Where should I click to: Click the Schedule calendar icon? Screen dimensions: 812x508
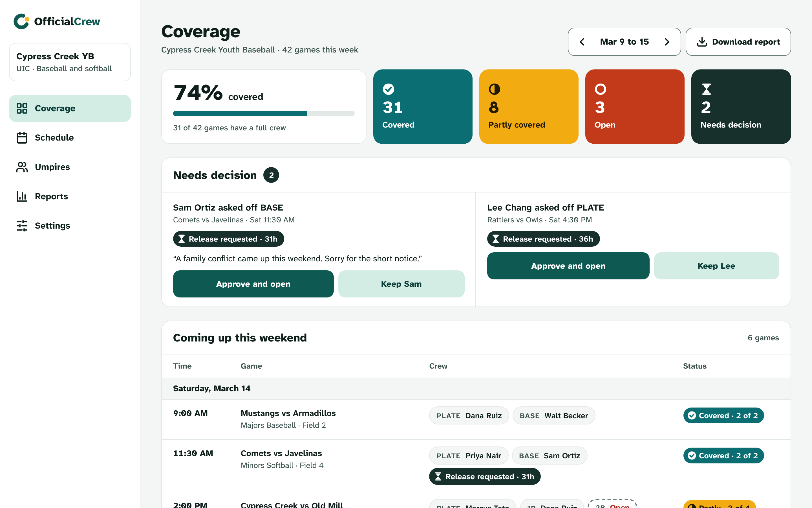pos(22,138)
